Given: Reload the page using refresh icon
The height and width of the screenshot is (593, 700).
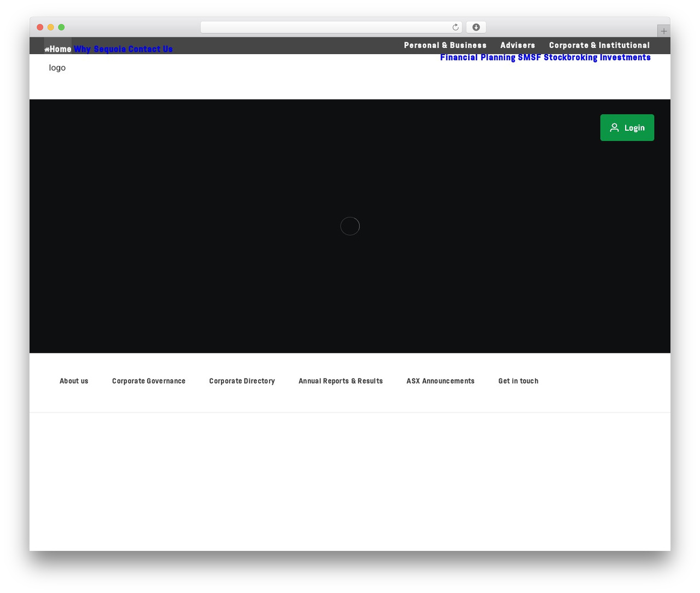Looking at the screenshot, I should [x=456, y=27].
